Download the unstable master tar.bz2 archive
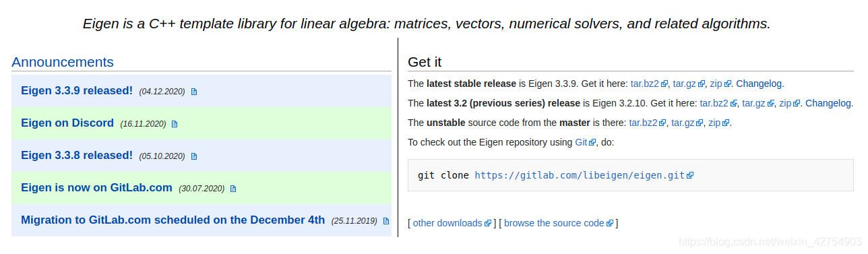The width and height of the screenshot is (868, 254). pyautogui.click(x=644, y=123)
